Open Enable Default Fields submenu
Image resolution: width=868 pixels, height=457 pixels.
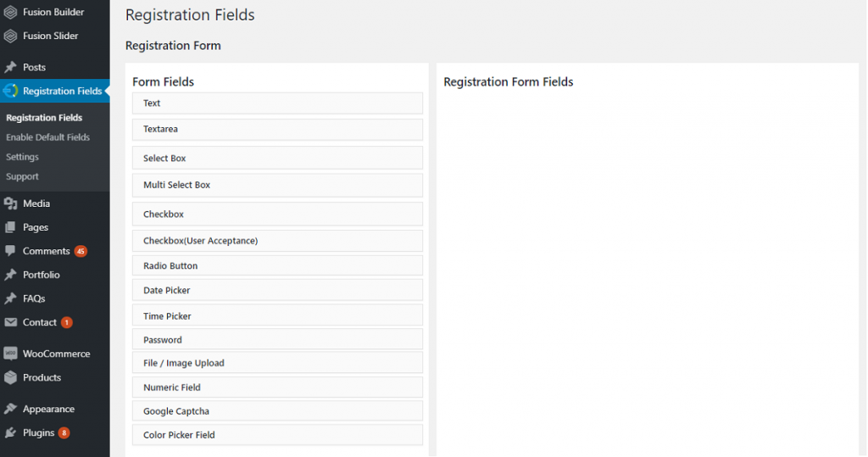pos(47,137)
